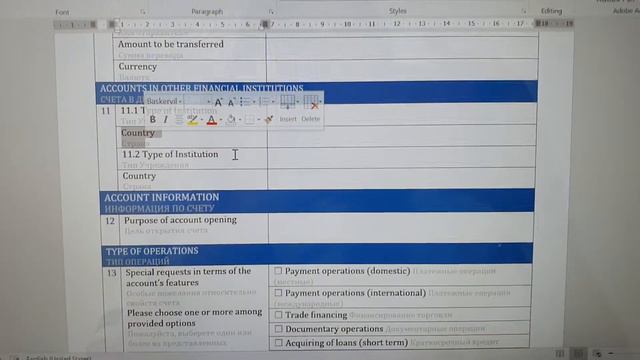Open highlight color dropdown arrow
640x360 pixels.
202,120
